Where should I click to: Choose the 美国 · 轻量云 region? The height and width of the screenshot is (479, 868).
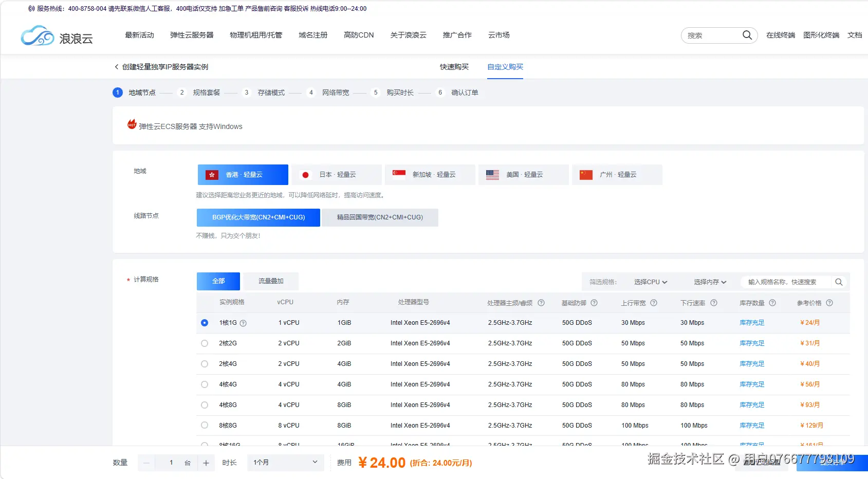pos(524,175)
